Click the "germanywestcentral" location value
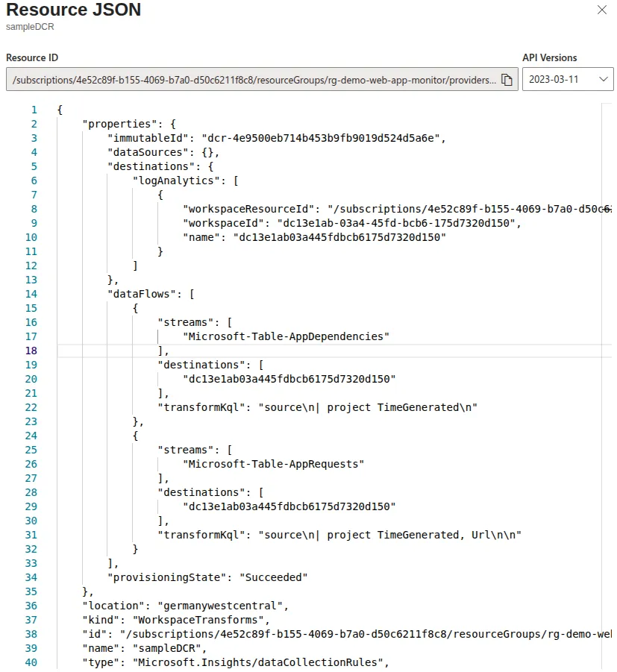617x672 pixels. click(x=220, y=606)
